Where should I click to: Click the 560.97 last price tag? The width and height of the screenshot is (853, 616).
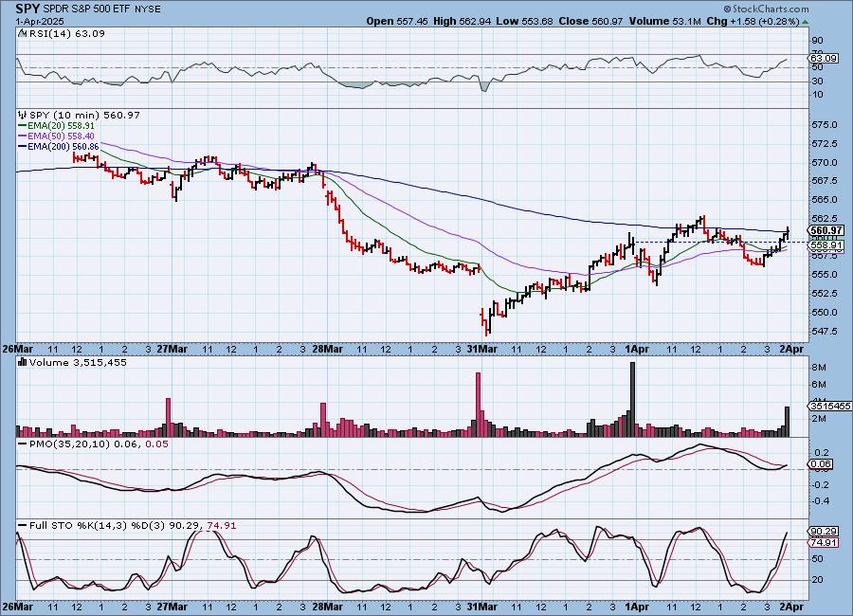click(826, 230)
